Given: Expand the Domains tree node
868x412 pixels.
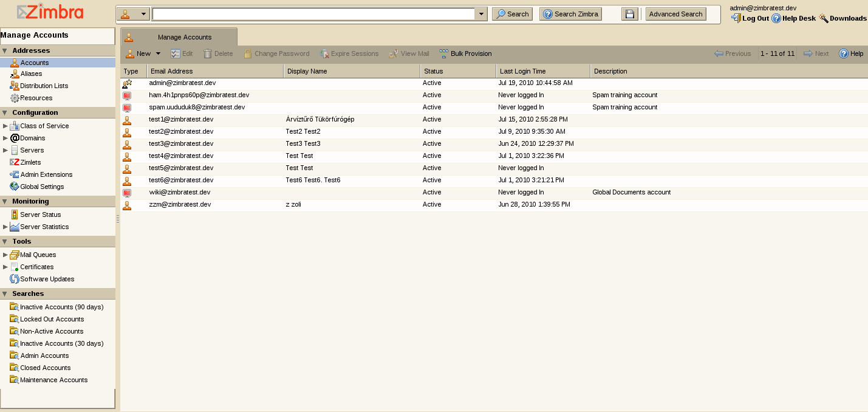Looking at the screenshot, I should (5, 138).
